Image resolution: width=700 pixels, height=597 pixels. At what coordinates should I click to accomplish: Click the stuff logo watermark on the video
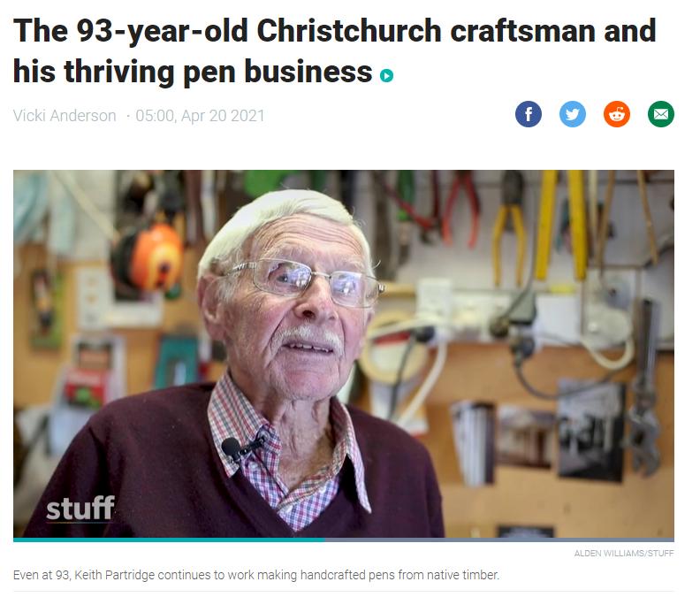[x=80, y=509]
